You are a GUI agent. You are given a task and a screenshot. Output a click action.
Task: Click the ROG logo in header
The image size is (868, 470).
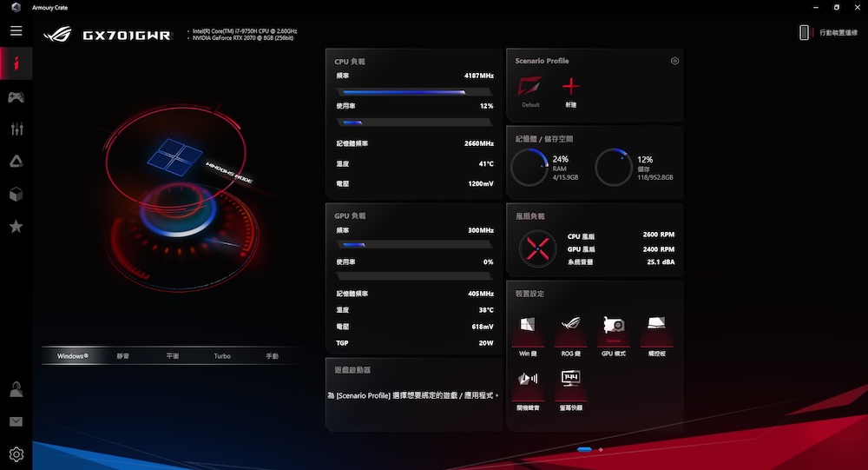point(57,35)
